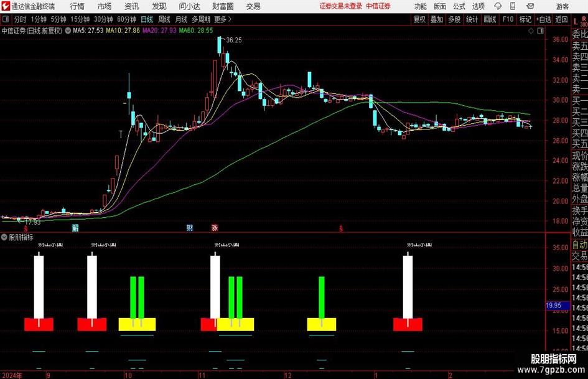This screenshot has height=379, width=588.
Task: Click the red 中信证券 broker link
Action: [x=378, y=6]
